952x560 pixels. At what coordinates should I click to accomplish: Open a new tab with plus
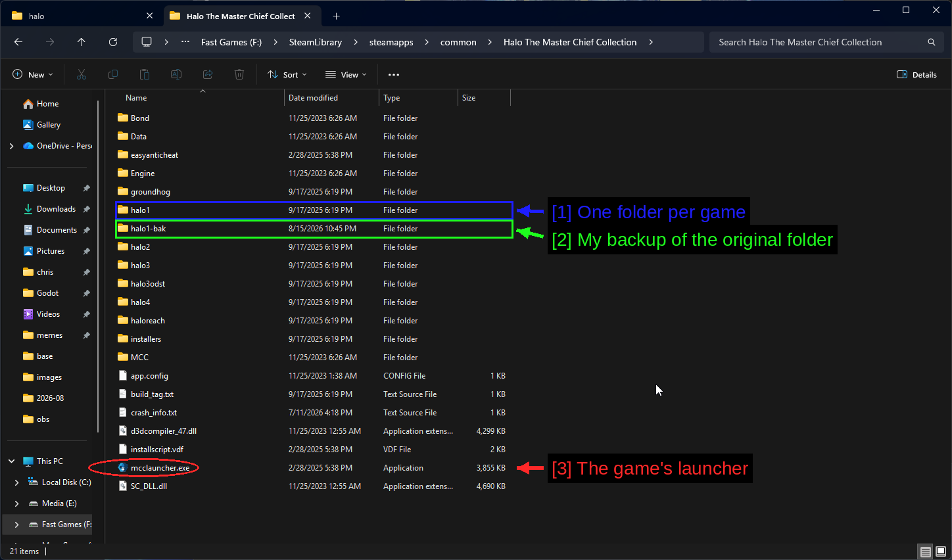[337, 16]
